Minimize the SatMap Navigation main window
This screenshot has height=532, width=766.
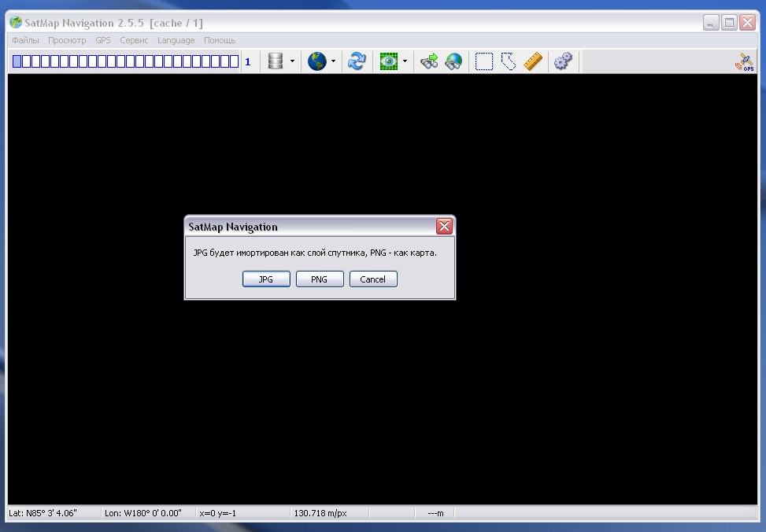point(711,23)
